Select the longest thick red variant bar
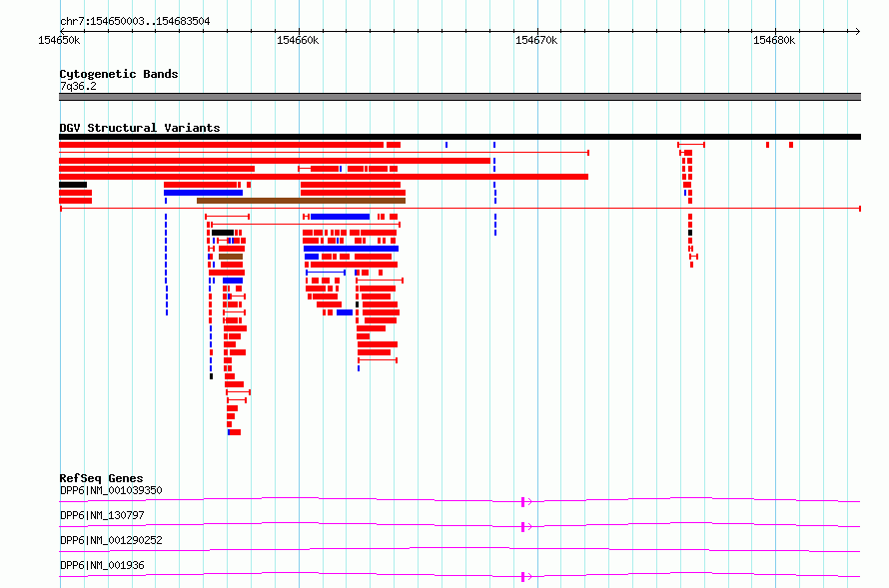This screenshot has width=889, height=588. [x=324, y=177]
